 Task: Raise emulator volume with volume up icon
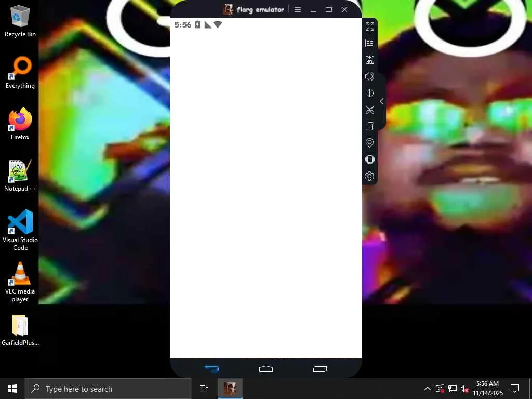[369, 76]
